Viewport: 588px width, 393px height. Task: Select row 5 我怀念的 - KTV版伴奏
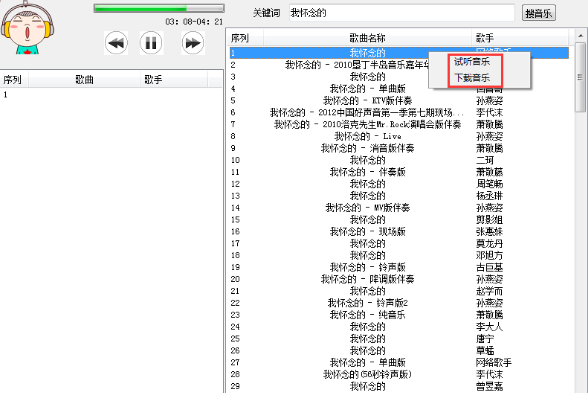pyautogui.click(x=399, y=100)
